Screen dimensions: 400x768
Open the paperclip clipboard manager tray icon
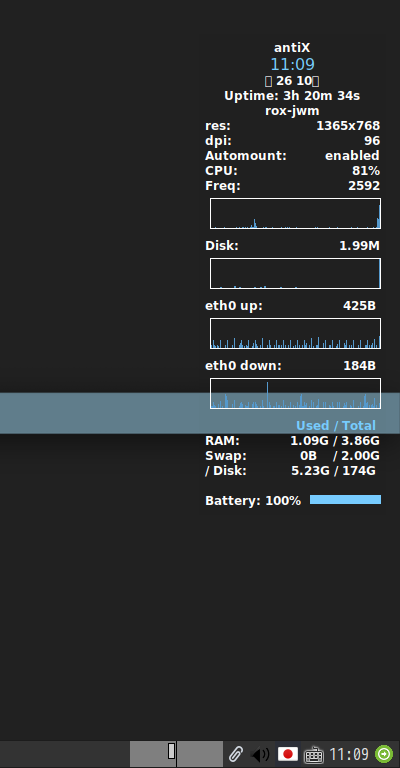(x=236, y=753)
